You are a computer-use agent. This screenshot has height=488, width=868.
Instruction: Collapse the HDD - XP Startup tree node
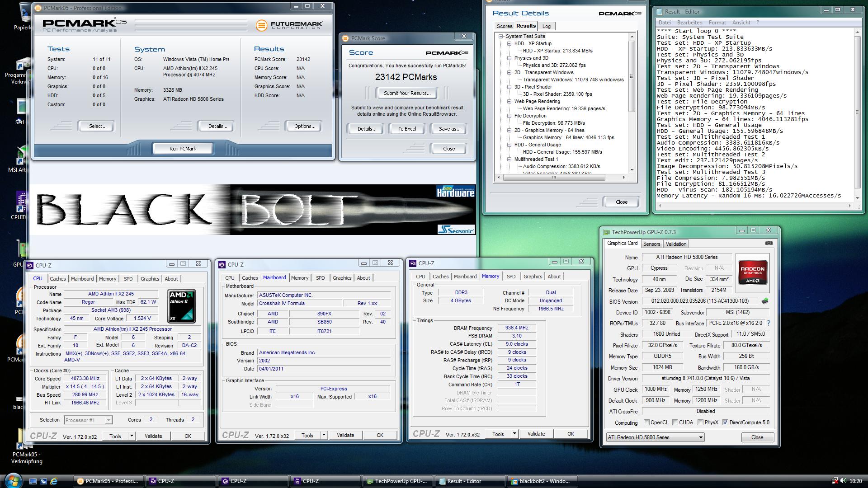[x=509, y=44]
